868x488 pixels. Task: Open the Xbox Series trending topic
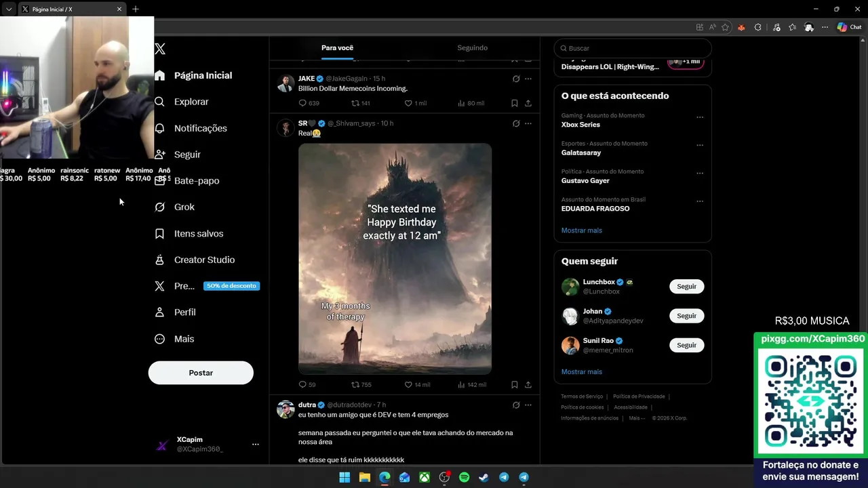(580, 125)
